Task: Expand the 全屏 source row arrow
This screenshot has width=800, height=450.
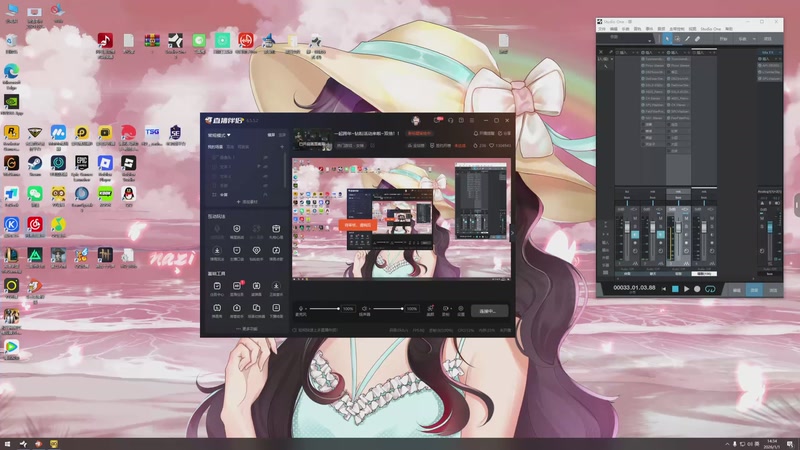Action: [x=265, y=194]
